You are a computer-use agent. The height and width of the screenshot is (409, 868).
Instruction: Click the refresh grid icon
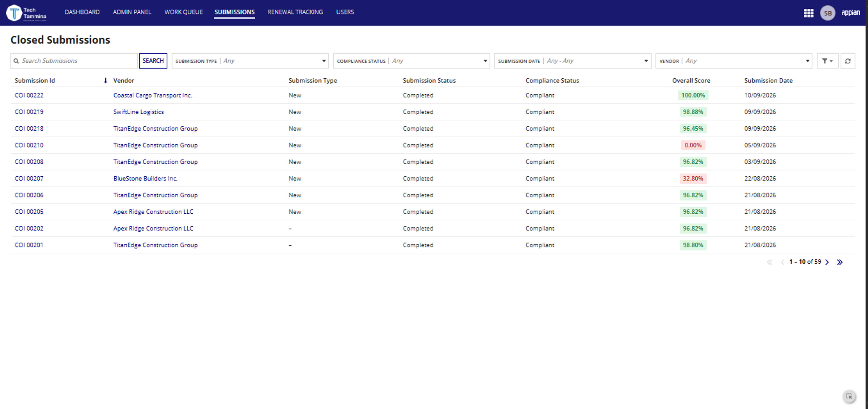pos(847,61)
